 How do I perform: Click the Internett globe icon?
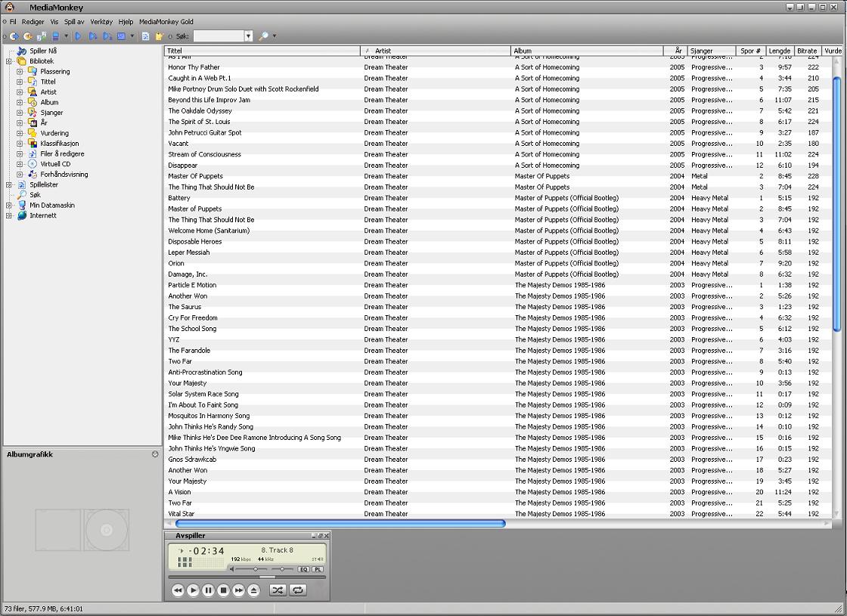(x=22, y=215)
